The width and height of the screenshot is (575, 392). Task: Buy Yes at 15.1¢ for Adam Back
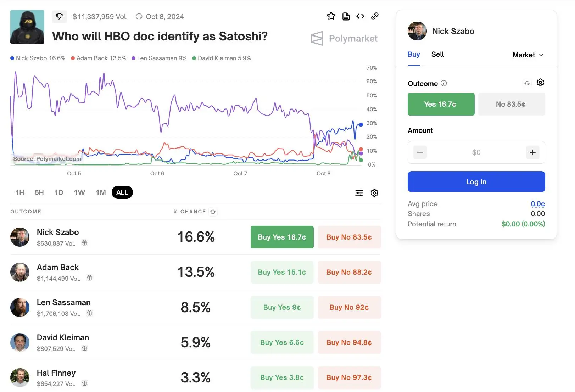point(282,272)
